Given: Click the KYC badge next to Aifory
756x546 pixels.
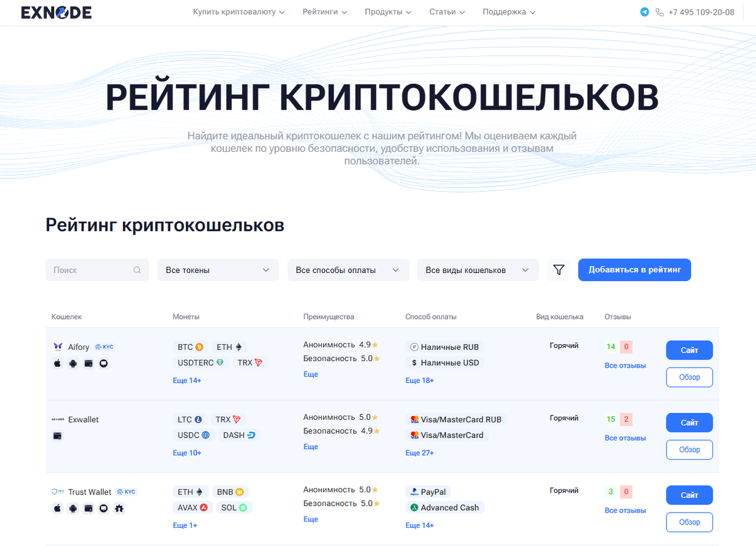Looking at the screenshot, I should (x=103, y=347).
